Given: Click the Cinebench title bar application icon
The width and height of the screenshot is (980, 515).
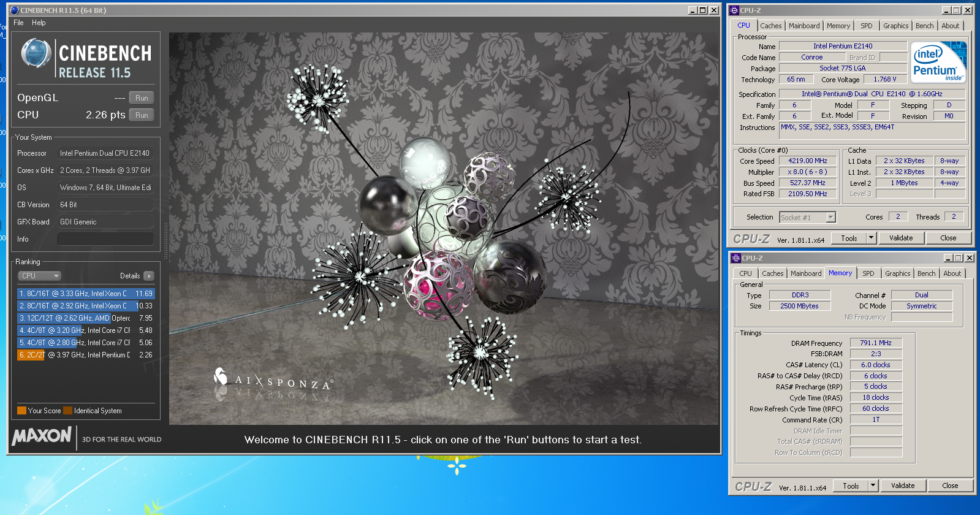Looking at the screenshot, I should click(15, 10).
